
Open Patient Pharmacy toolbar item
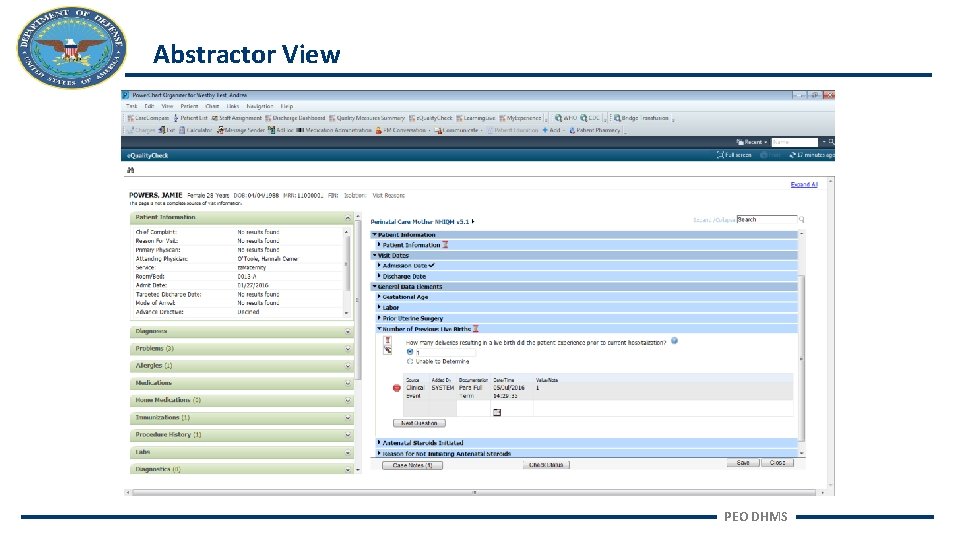(x=594, y=130)
